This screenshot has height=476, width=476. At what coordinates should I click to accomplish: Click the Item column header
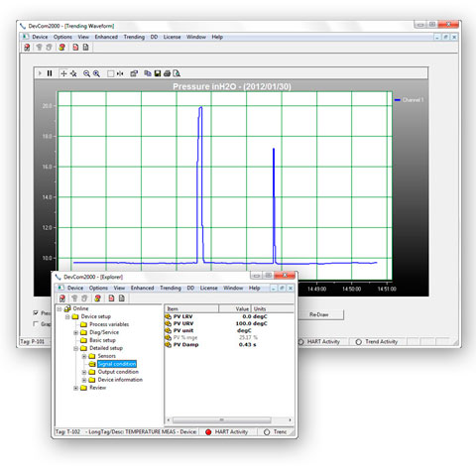(x=191, y=308)
